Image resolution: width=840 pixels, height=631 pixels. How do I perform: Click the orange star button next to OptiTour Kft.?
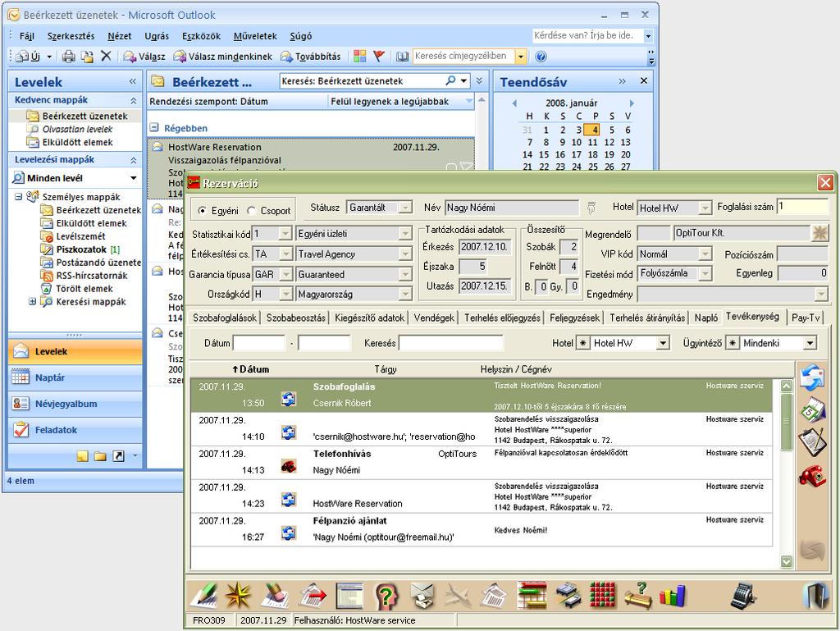(x=819, y=233)
